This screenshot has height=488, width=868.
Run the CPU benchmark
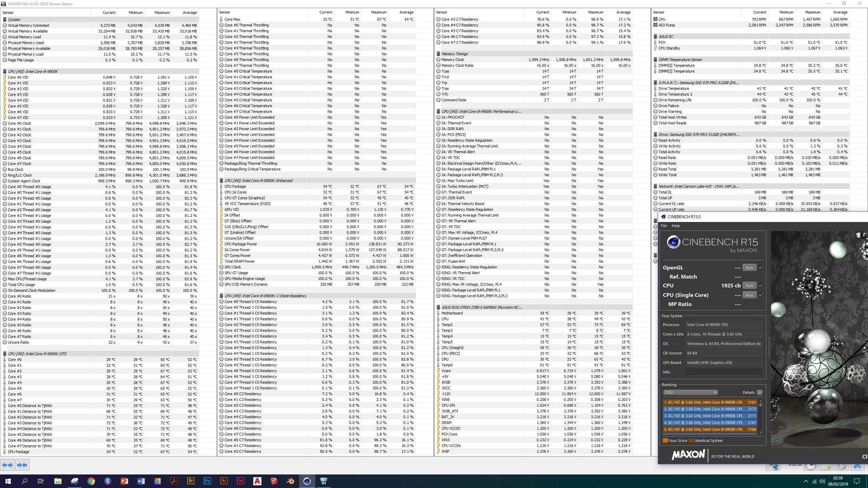[749, 286]
